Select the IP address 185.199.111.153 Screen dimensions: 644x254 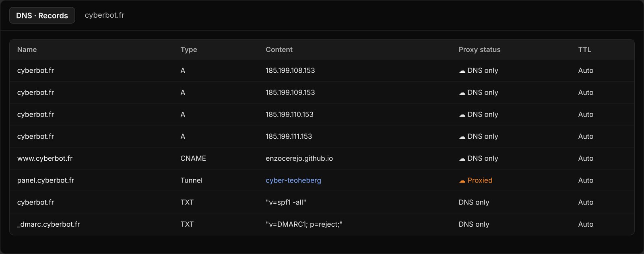[x=289, y=137]
